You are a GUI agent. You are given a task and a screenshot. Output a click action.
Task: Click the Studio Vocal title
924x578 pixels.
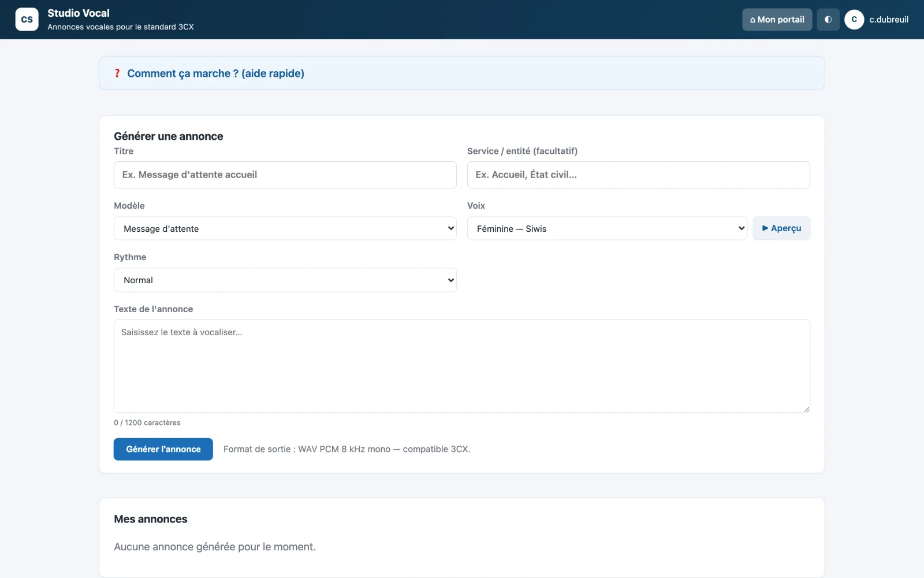79,13
